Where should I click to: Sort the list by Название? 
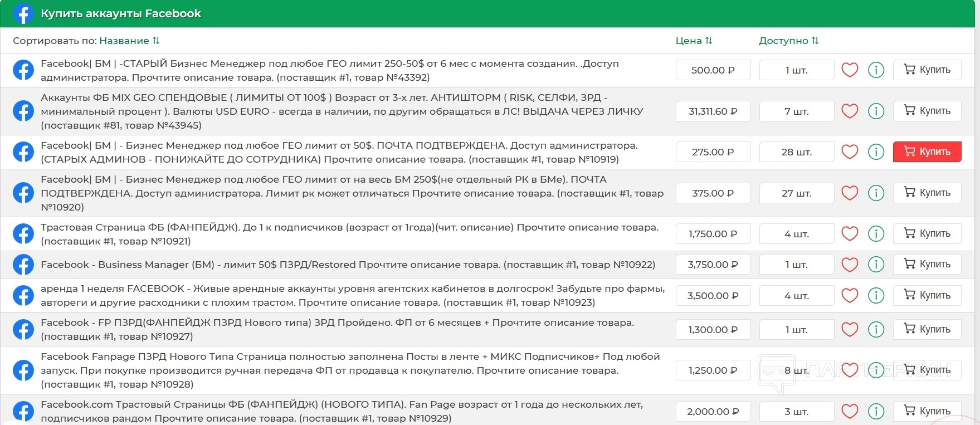click(x=129, y=41)
